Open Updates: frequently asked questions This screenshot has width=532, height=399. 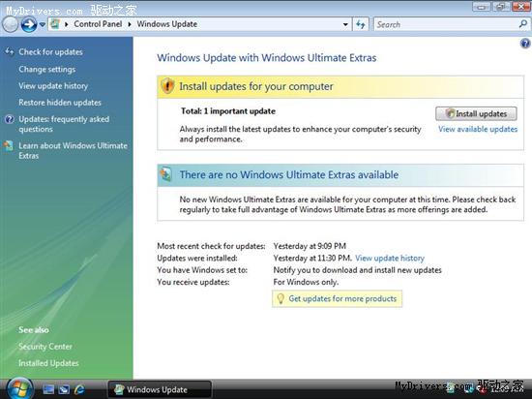[64, 124]
